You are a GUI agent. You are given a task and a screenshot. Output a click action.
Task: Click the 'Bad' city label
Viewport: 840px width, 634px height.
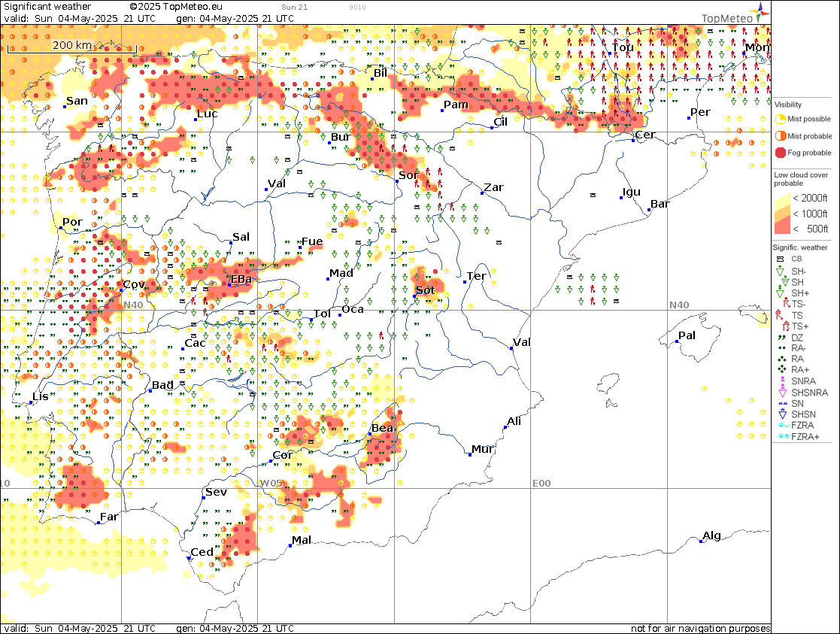(162, 385)
